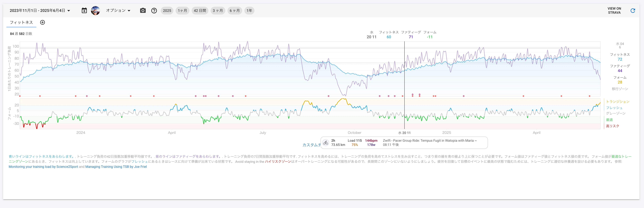Viewport: 644px width, 208px height.
Task: Click the 178w power value
Action: (371, 145)
